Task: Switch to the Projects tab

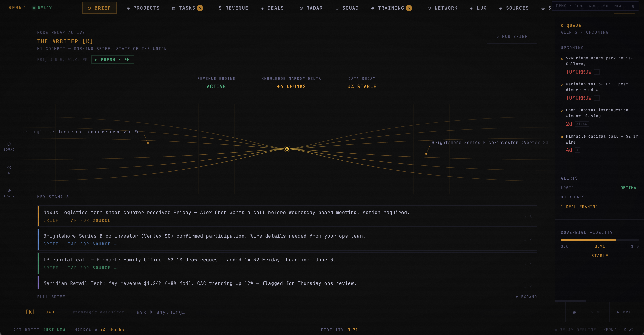Action: click(x=143, y=8)
